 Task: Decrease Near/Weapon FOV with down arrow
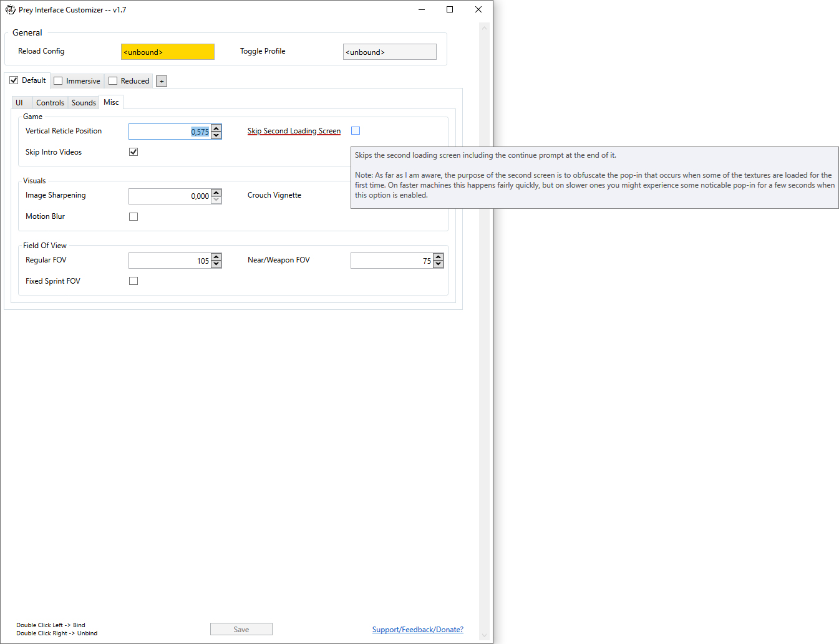click(439, 264)
